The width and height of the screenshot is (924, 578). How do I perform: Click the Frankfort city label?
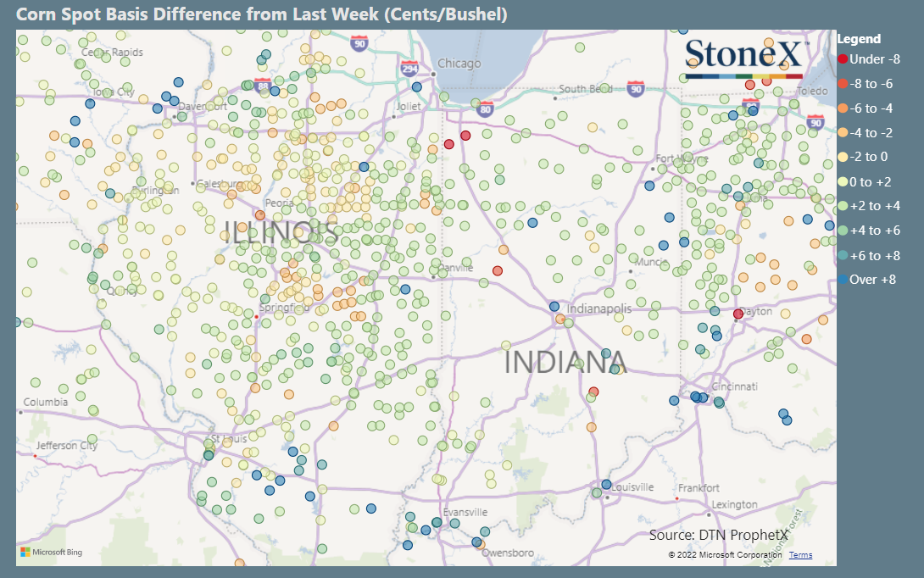[x=699, y=488]
